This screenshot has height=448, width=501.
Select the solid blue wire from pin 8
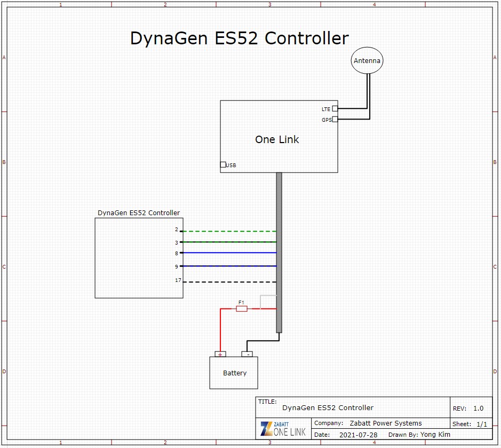(x=229, y=253)
